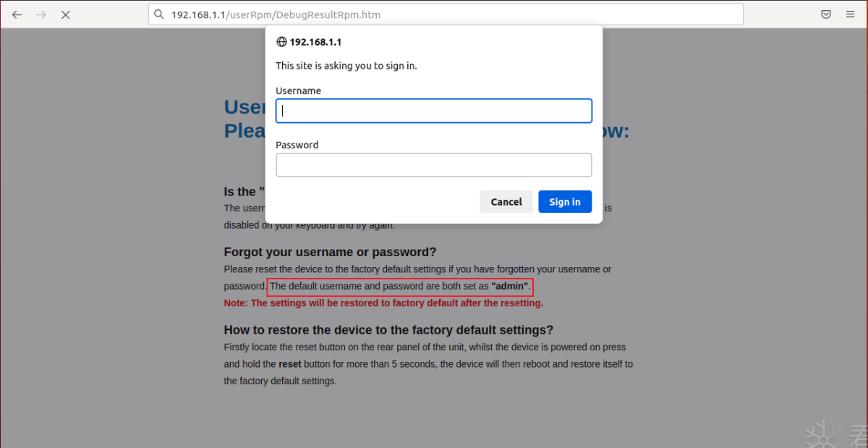Click the "This site is asking you to sign in" message
The height and width of the screenshot is (448, 868).
[x=346, y=66]
